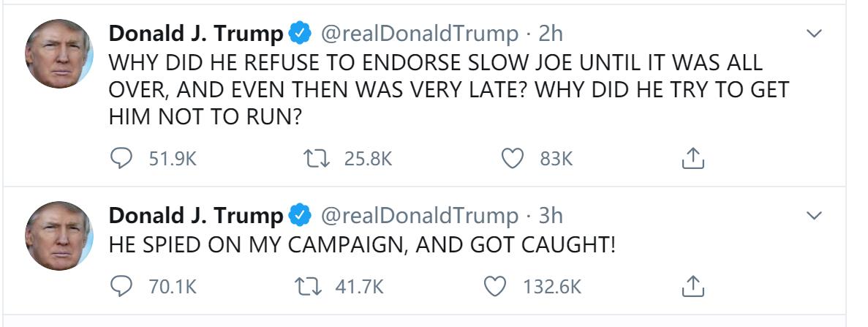Open Donald J. Trump name on 2h tweet
The height and width of the screenshot is (327, 868).
[x=195, y=34]
